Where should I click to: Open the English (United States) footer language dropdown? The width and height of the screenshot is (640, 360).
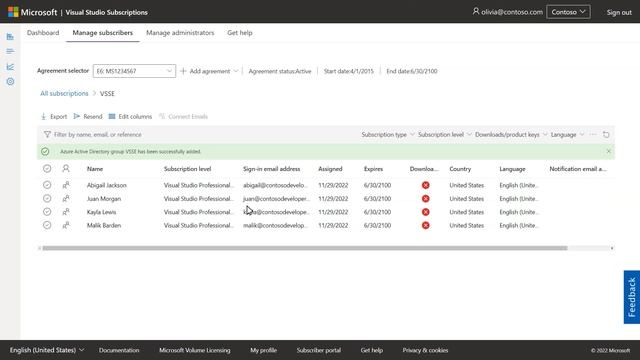click(x=47, y=350)
